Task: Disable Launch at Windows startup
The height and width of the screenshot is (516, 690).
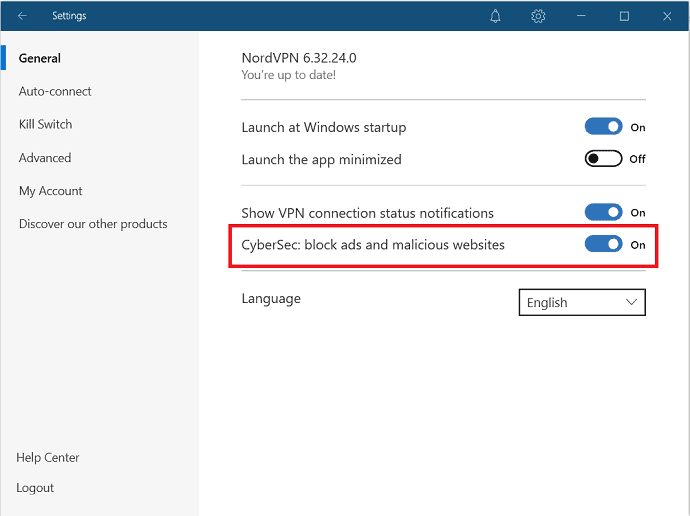Action: click(x=603, y=127)
